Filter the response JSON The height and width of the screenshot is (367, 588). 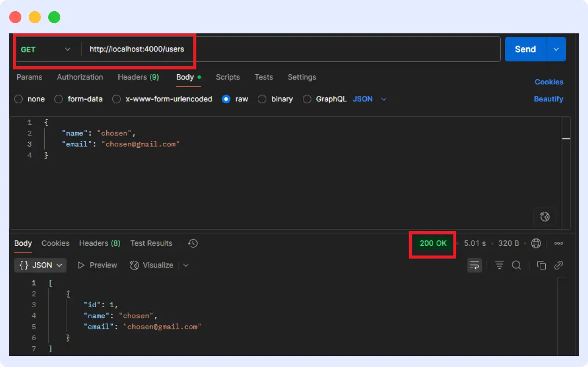click(x=499, y=265)
